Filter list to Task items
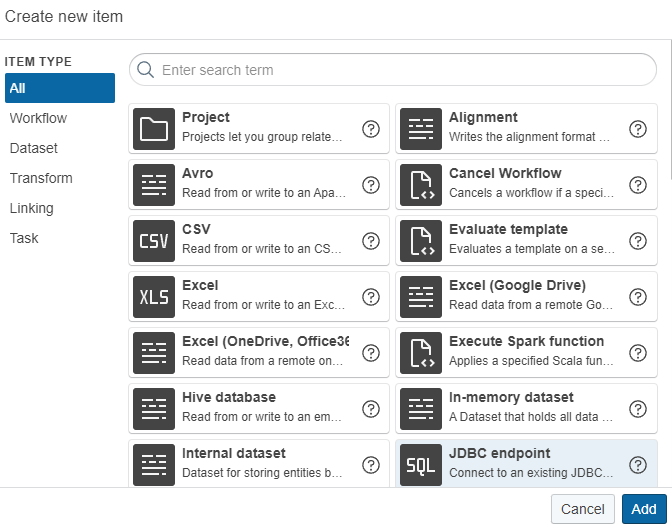Viewport: 672px width, 530px height. (24, 238)
